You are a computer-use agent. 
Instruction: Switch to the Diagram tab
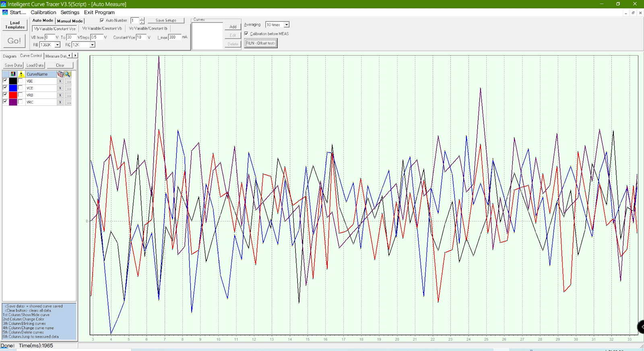tap(10, 56)
